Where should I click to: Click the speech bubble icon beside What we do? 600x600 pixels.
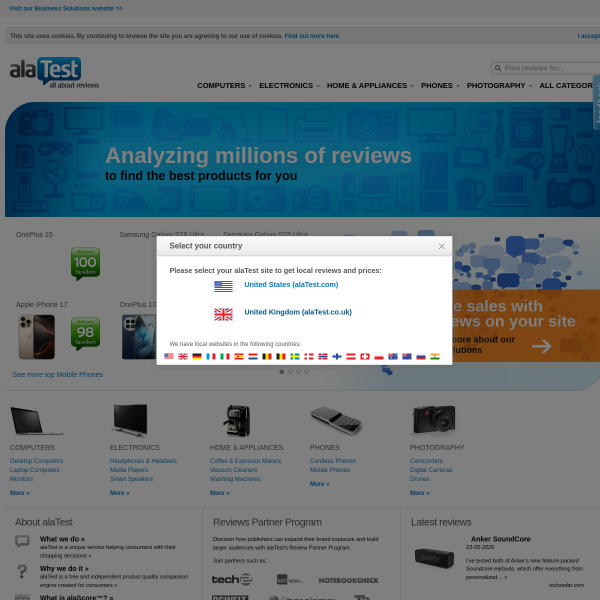22,541
